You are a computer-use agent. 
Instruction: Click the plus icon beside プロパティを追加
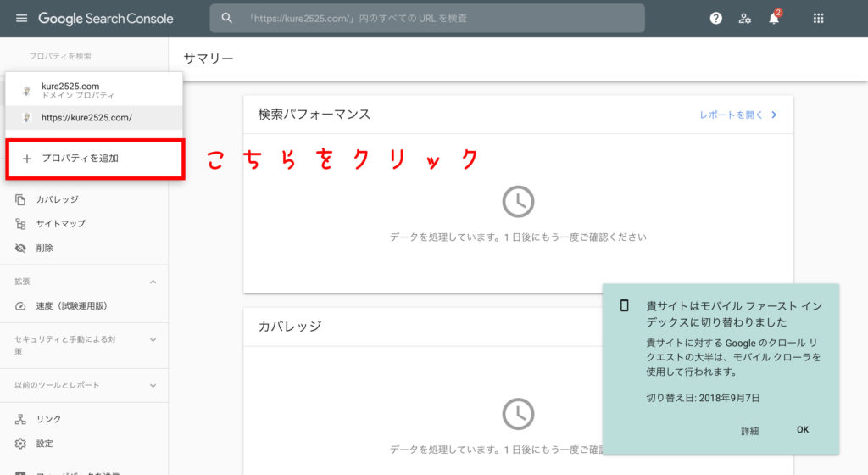pyautogui.click(x=26, y=159)
